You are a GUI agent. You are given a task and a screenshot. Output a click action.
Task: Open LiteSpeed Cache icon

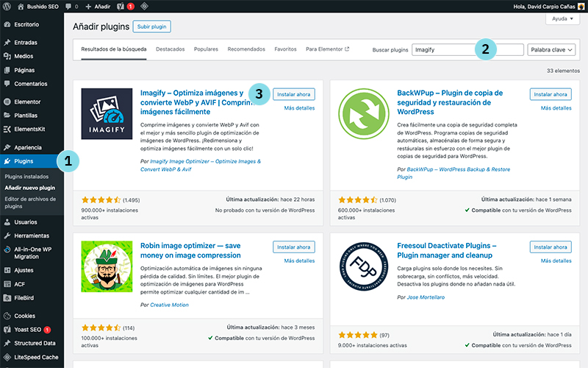click(7, 357)
